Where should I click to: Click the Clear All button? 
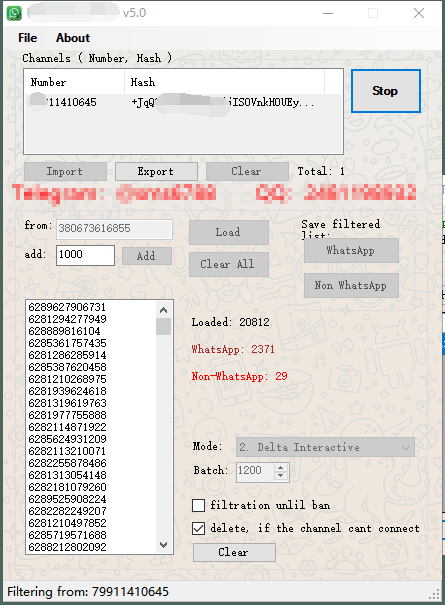228,264
